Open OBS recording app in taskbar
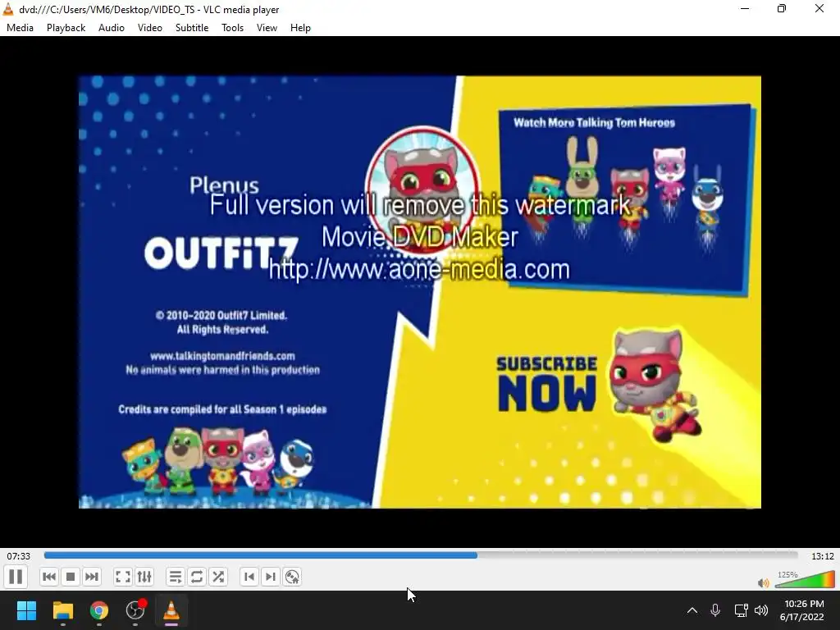This screenshot has width=840, height=630. 135,610
